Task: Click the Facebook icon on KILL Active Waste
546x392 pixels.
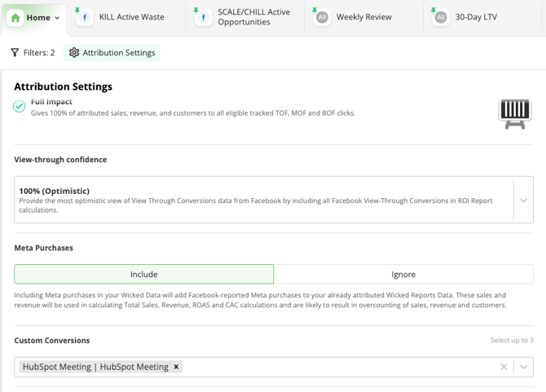Action: pyautogui.click(x=84, y=17)
